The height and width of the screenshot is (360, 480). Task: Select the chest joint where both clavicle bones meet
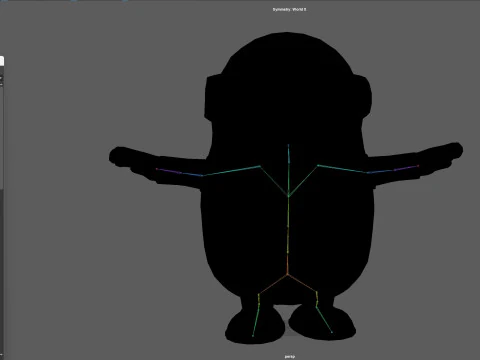pos(289,196)
